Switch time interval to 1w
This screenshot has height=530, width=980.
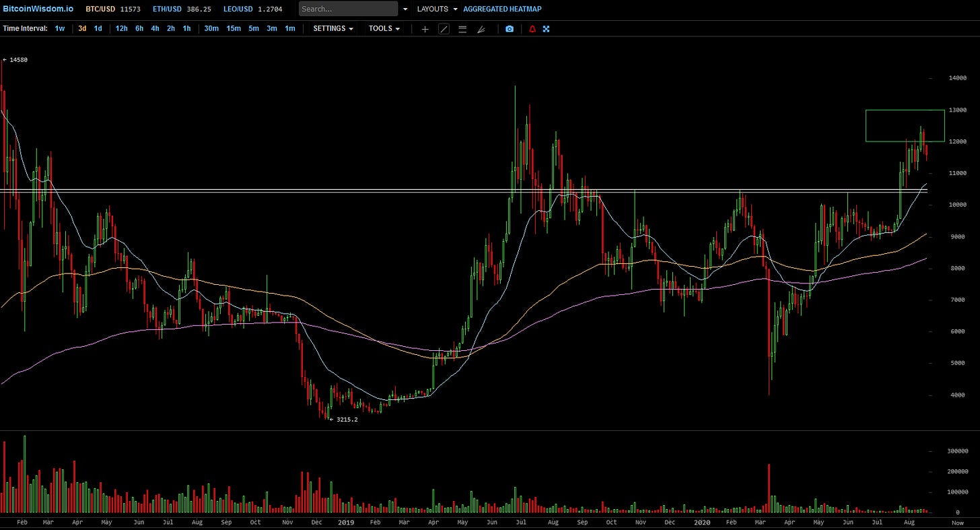[x=60, y=29]
